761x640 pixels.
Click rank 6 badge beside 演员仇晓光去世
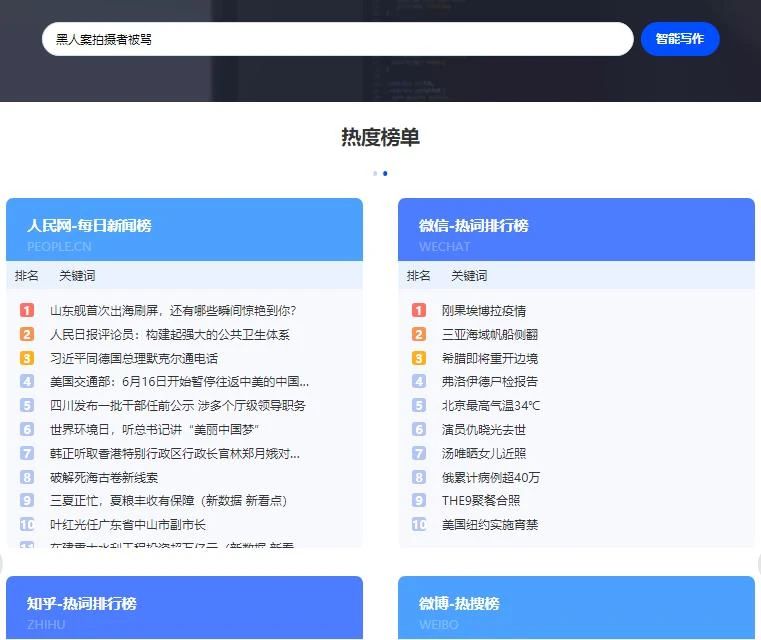(x=418, y=429)
